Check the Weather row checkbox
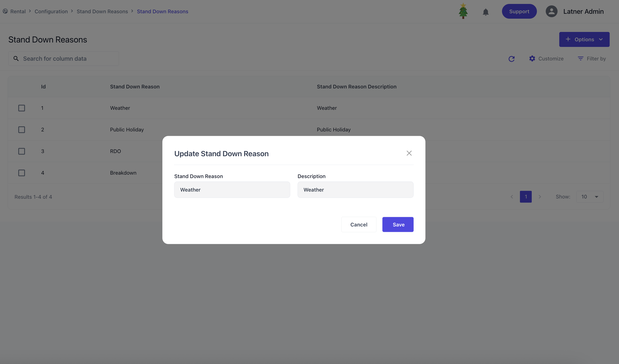 [22, 108]
